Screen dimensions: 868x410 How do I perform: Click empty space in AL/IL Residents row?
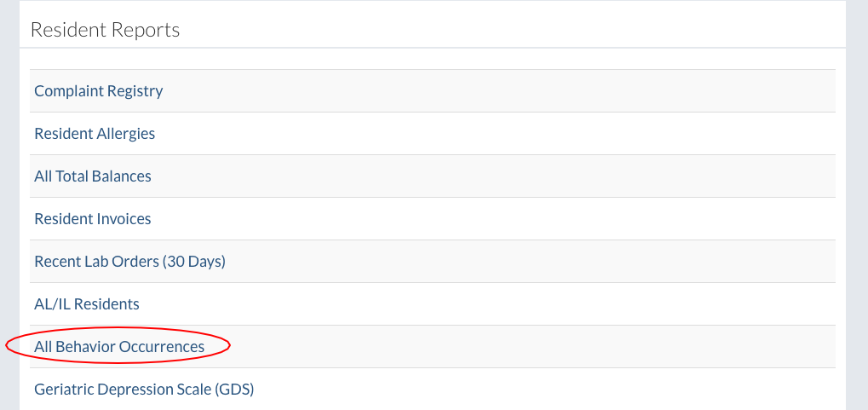[511, 304]
